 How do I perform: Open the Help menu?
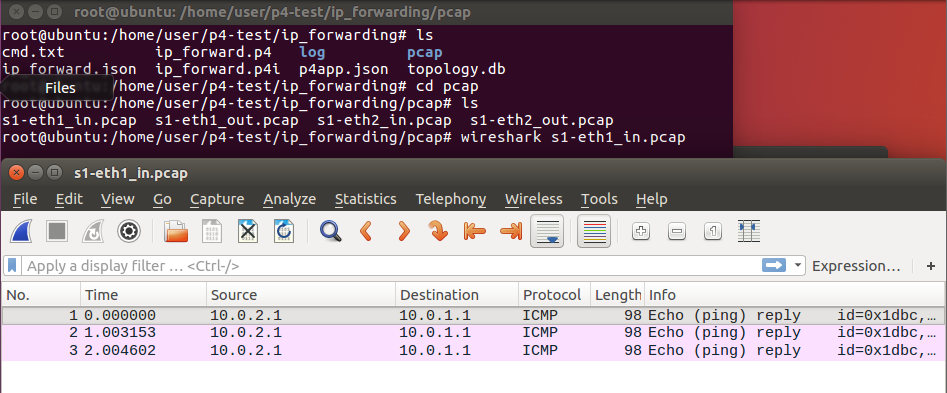652,199
